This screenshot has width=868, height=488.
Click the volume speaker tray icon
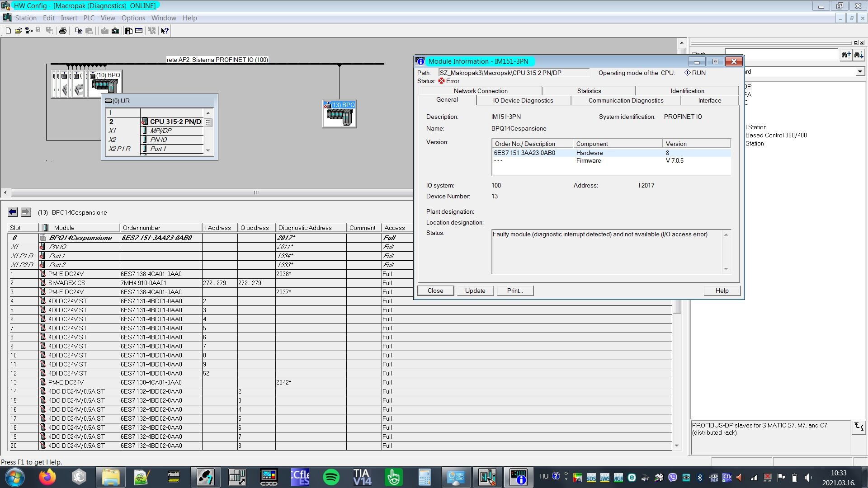808,477
